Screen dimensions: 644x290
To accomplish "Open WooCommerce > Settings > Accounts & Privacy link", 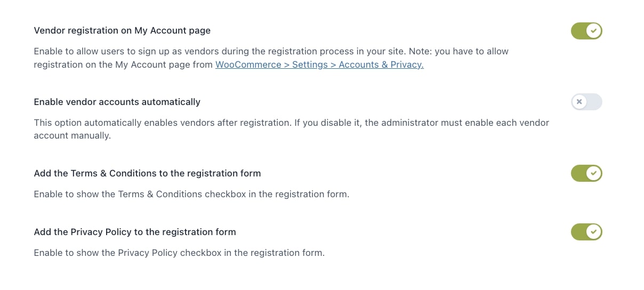I will (x=319, y=65).
